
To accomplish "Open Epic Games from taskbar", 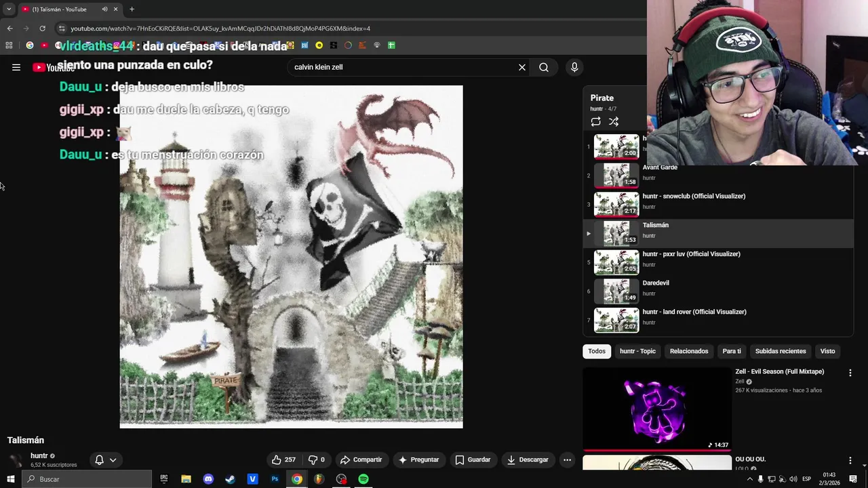I will click(x=163, y=479).
